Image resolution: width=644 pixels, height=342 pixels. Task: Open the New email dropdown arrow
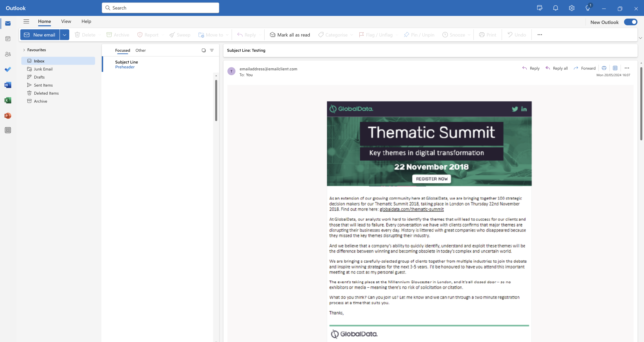pos(65,35)
